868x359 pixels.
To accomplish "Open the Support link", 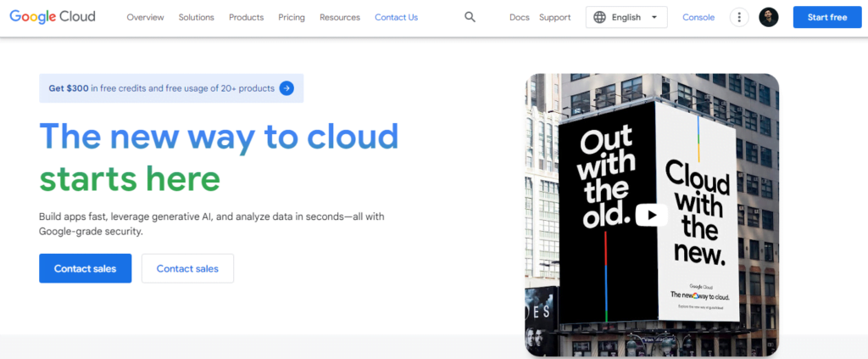I will pos(554,17).
